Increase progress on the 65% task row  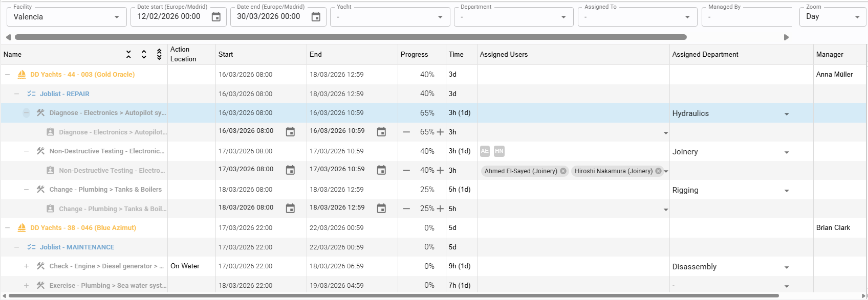coord(440,132)
